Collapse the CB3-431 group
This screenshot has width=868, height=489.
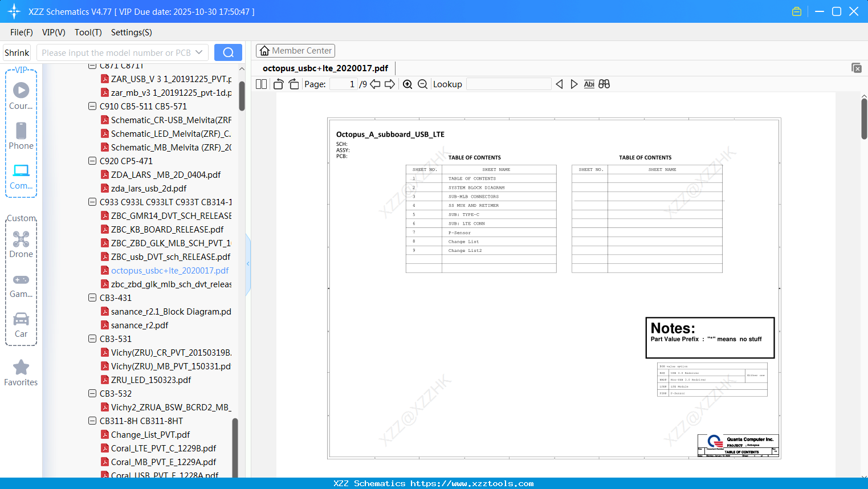tap(92, 298)
